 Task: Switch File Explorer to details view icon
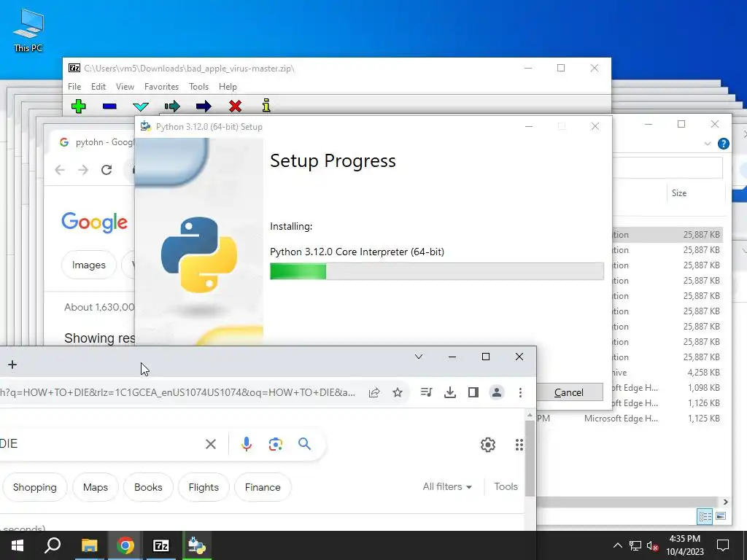pos(705,516)
